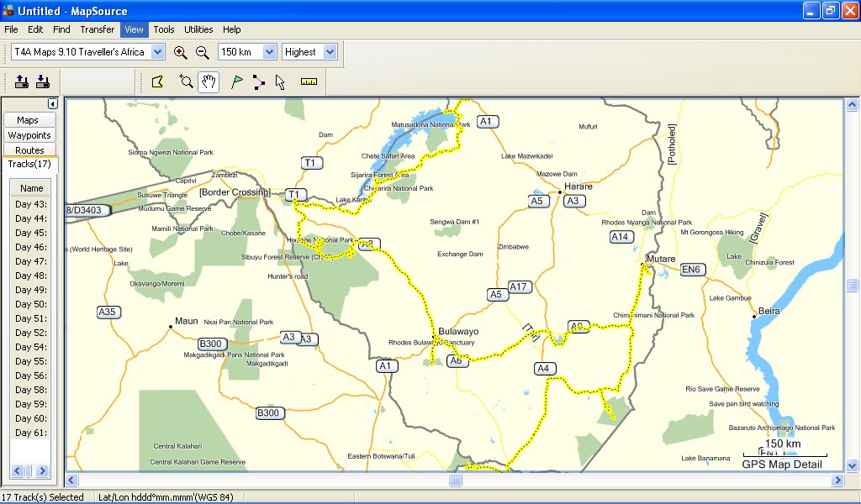Click map horizontal scrollbar left arrow
The image size is (861, 504).
[x=71, y=480]
